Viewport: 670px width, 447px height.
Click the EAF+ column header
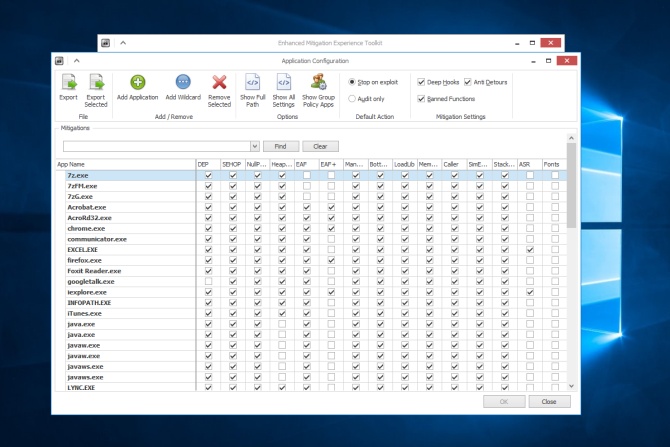point(331,165)
